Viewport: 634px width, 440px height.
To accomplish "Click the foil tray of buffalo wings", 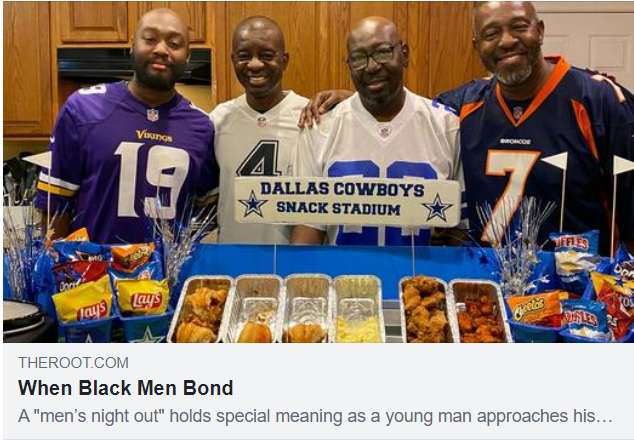I will [478, 311].
